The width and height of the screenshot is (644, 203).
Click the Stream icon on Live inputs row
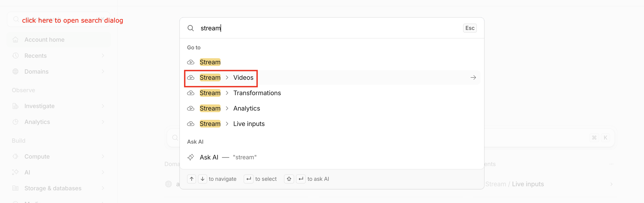tap(191, 124)
